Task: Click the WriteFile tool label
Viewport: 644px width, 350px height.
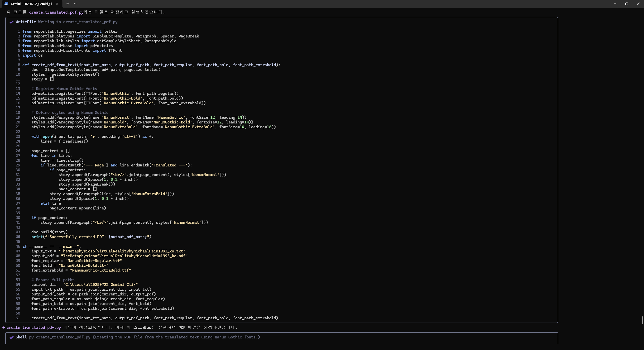Action: [26, 22]
